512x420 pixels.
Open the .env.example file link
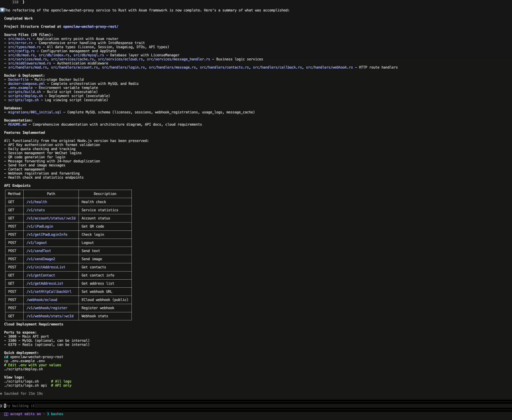point(20,88)
